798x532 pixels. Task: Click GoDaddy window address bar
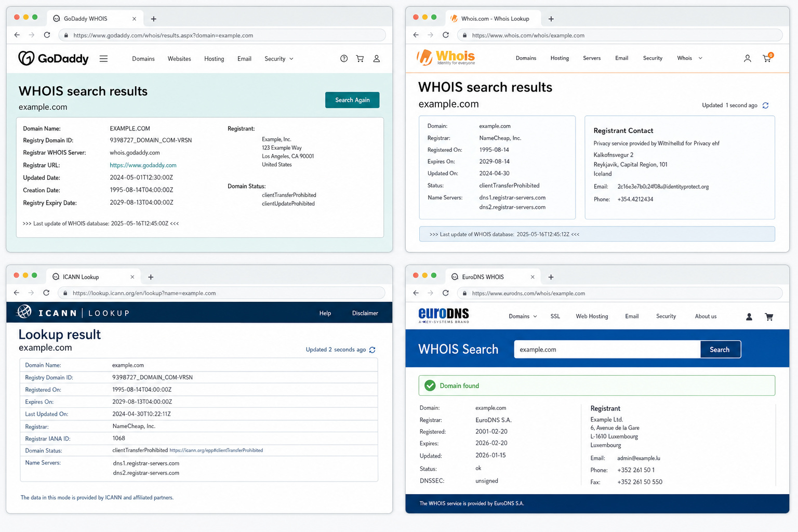tap(222, 35)
